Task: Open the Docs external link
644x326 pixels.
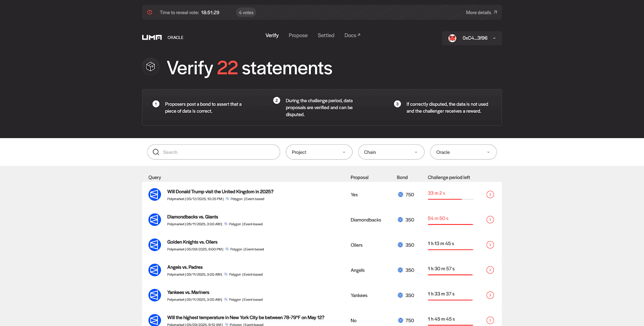Action: (352, 35)
